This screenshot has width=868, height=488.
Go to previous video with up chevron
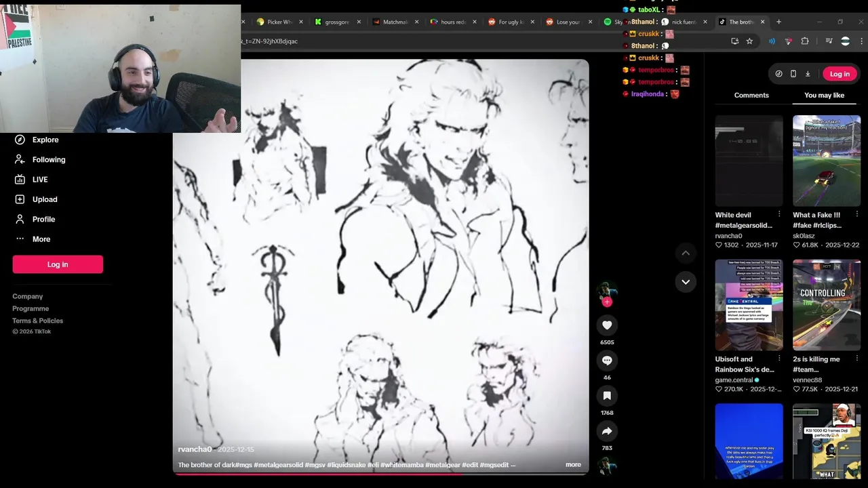pos(686,253)
